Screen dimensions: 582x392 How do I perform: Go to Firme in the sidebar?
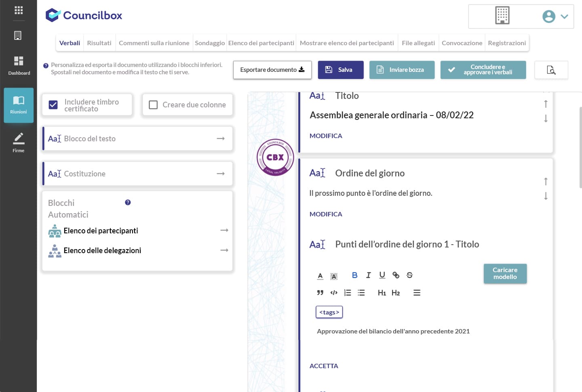click(19, 143)
